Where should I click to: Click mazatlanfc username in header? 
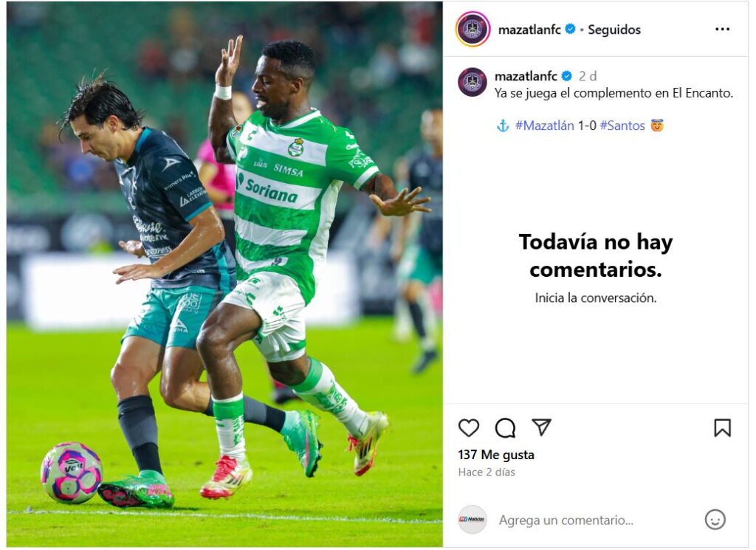(x=529, y=30)
